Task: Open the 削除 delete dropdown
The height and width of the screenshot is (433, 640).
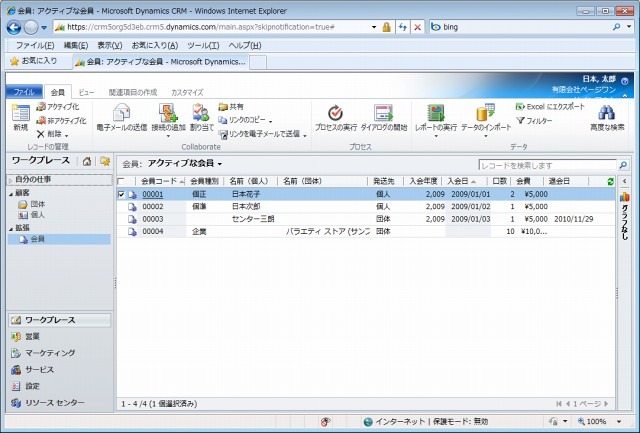Action: (x=67, y=135)
